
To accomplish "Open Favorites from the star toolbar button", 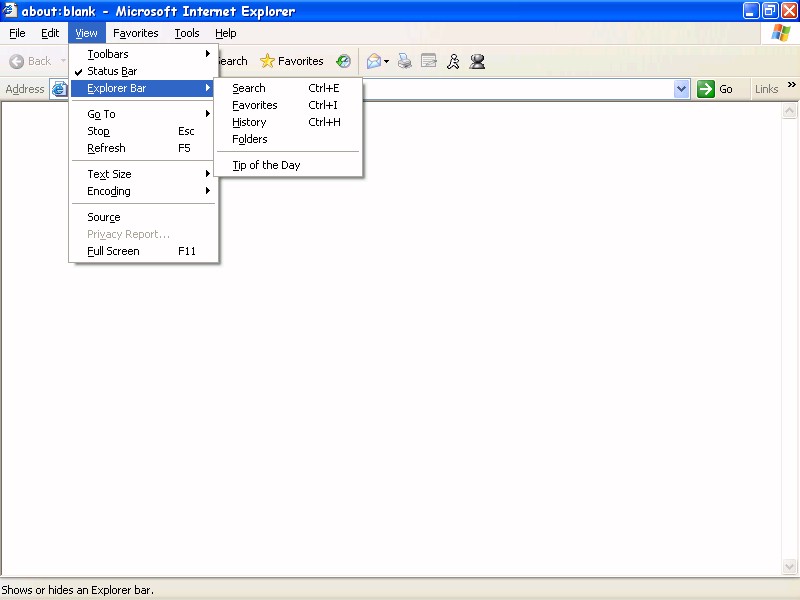I will 291,61.
